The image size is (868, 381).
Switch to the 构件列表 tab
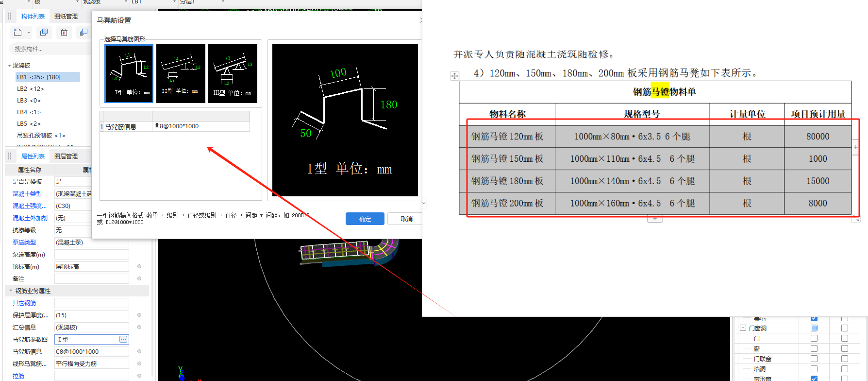pyautogui.click(x=33, y=17)
